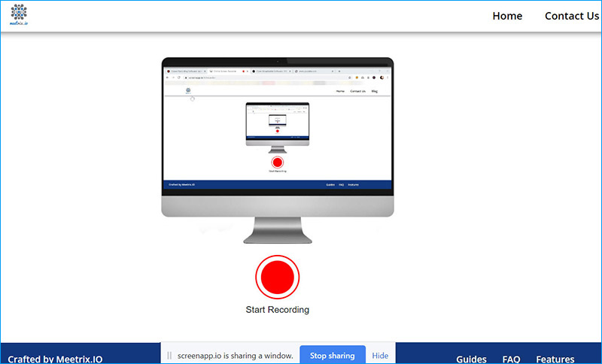Hide the screen sharing notification
Viewport: 602px width, 364px height.
click(x=380, y=356)
